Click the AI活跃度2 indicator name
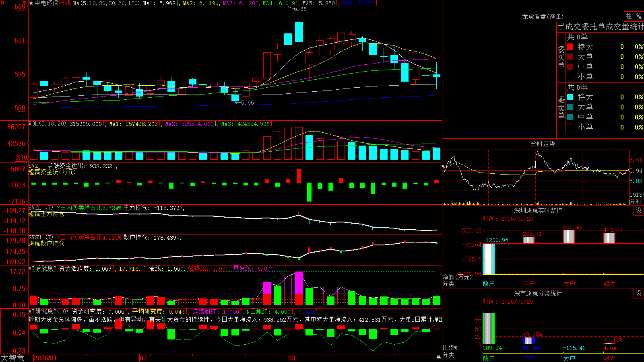The width and height of the screenshot is (644, 362). [x=43, y=269]
